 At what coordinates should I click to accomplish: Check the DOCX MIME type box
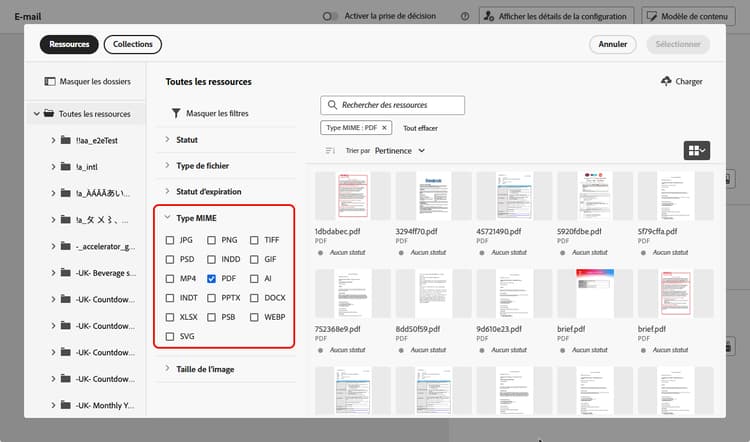254,298
